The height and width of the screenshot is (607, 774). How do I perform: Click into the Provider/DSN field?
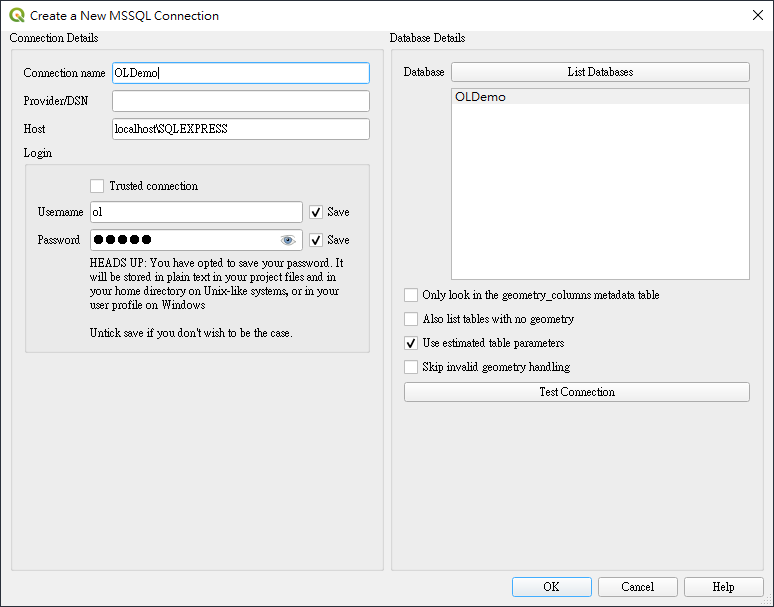[241, 101]
